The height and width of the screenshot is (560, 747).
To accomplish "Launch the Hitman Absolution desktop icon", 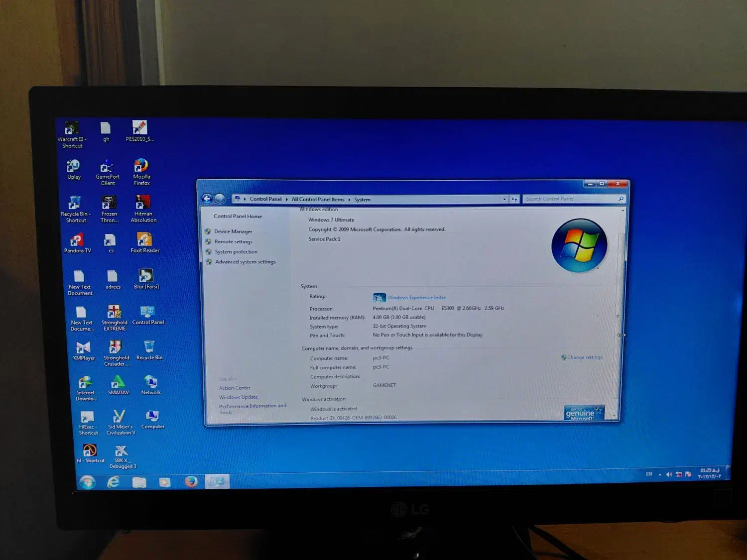I will (143, 209).
